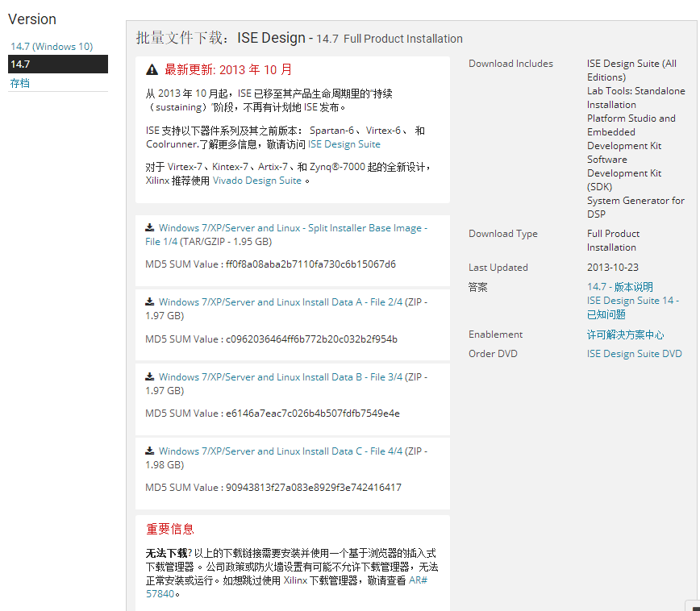The width and height of the screenshot is (700, 611).
Task: Click the Version sidebar heading
Action: [x=32, y=19]
